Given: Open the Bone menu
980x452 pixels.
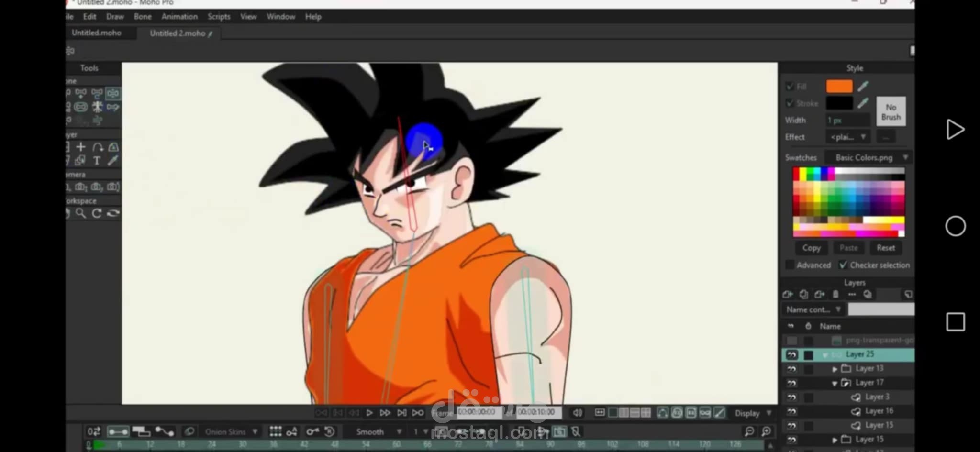Looking at the screenshot, I should (143, 17).
